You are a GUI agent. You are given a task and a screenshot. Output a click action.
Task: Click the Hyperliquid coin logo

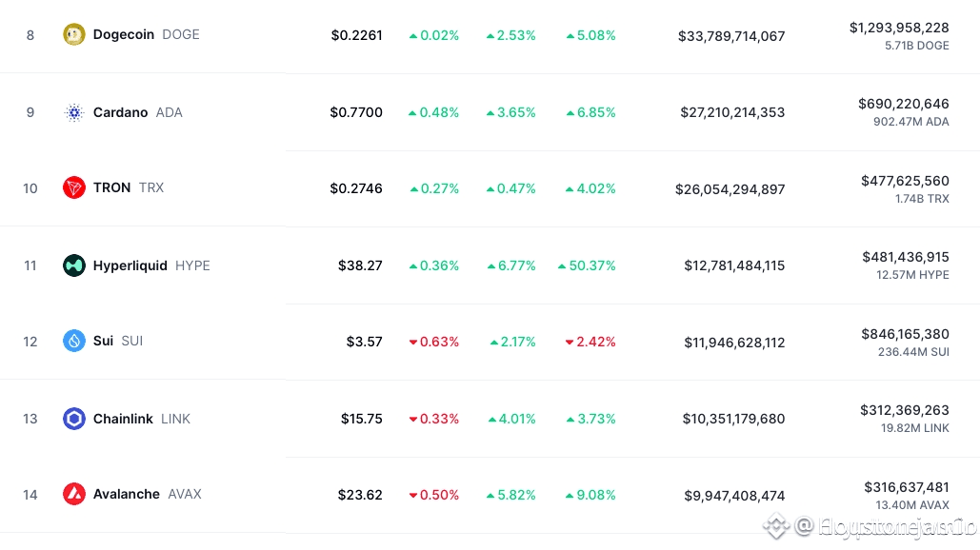point(74,265)
